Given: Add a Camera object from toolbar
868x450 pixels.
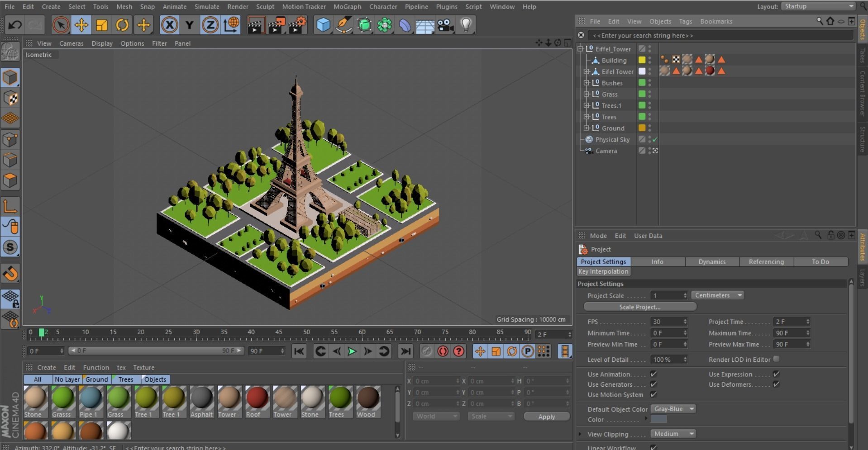Looking at the screenshot, I should coord(445,25).
